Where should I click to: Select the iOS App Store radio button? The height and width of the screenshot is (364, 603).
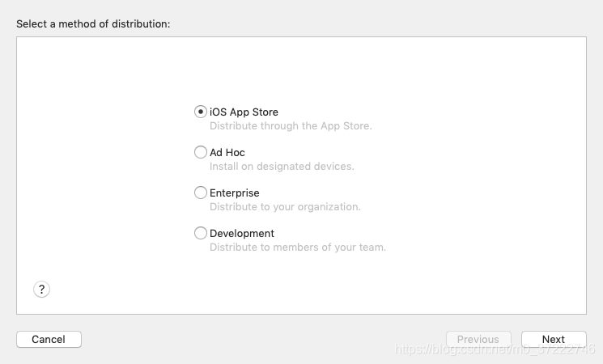201,112
